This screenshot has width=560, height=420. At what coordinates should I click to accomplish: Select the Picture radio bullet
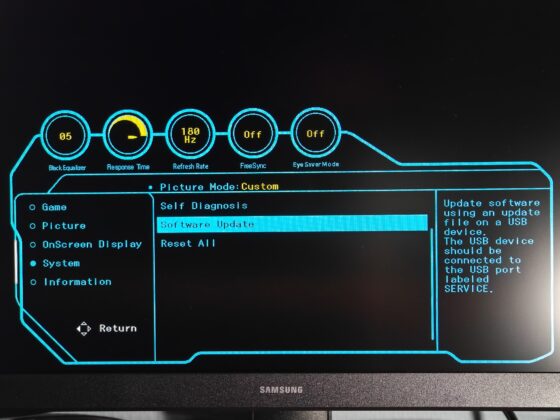[x=32, y=226]
